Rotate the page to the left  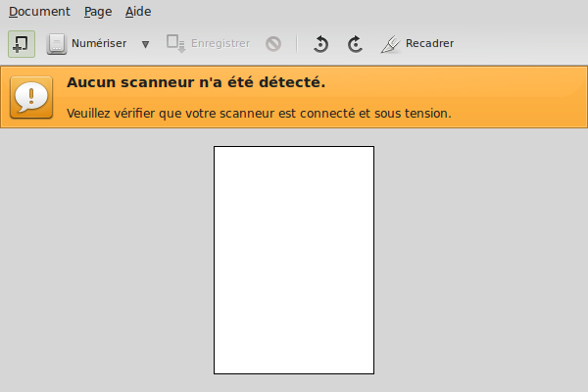[320, 44]
